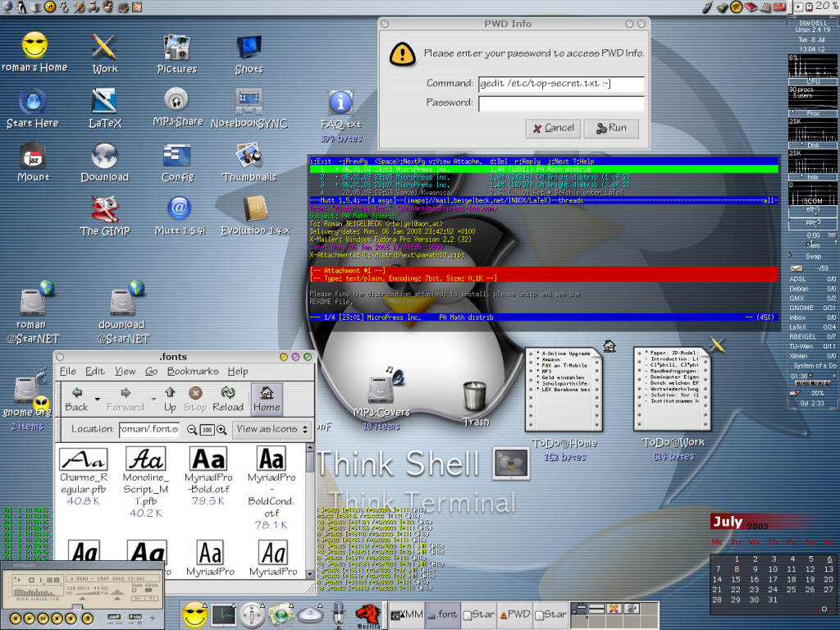Click the eject button in music player

coord(87,619)
